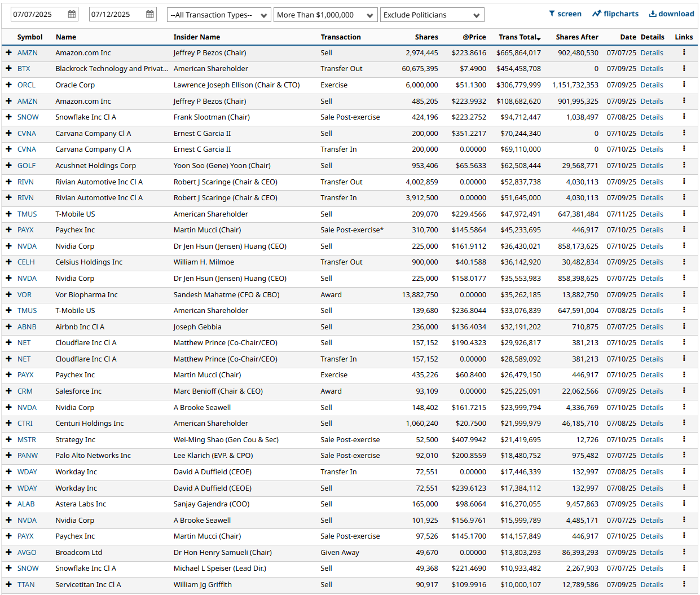Open the CELH symbol link
Image resolution: width=700 pixels, height=595 pixels.
(x=26, y=262)
